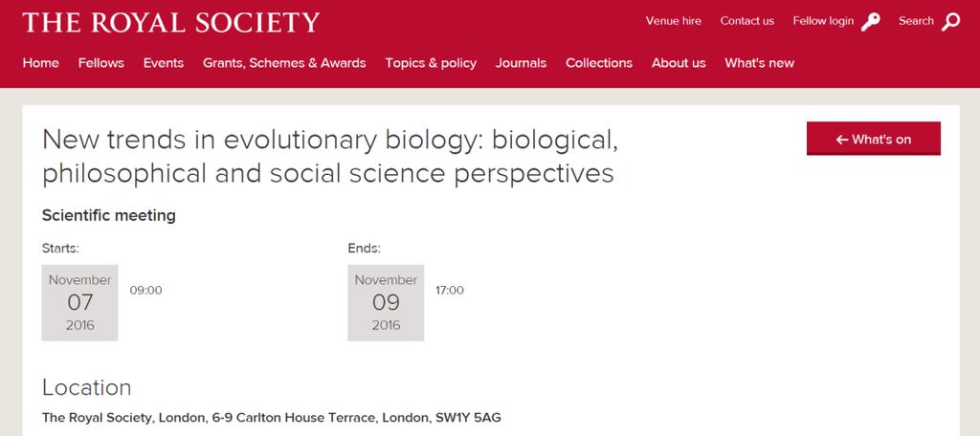Go to the Events section

click(163, 63)
